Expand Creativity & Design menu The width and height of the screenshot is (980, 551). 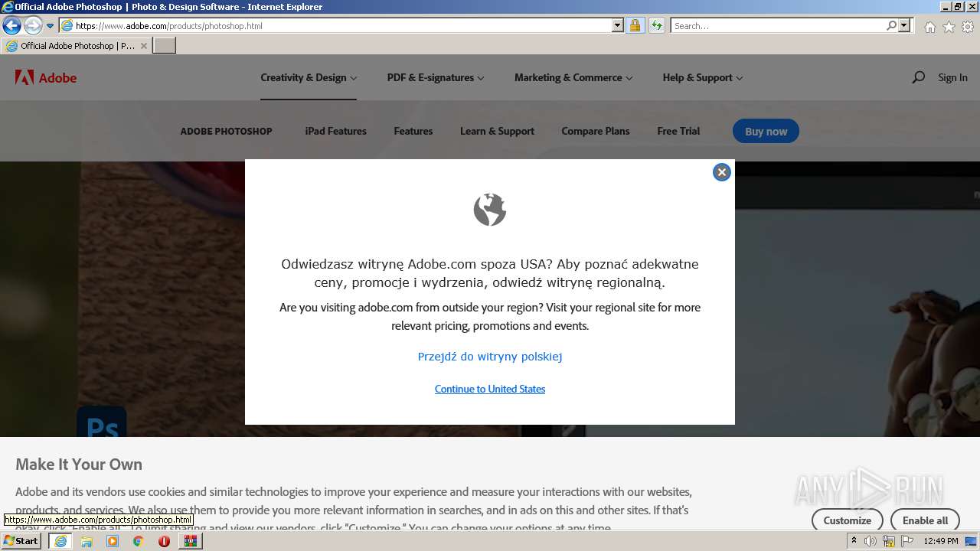coord(309,77)
